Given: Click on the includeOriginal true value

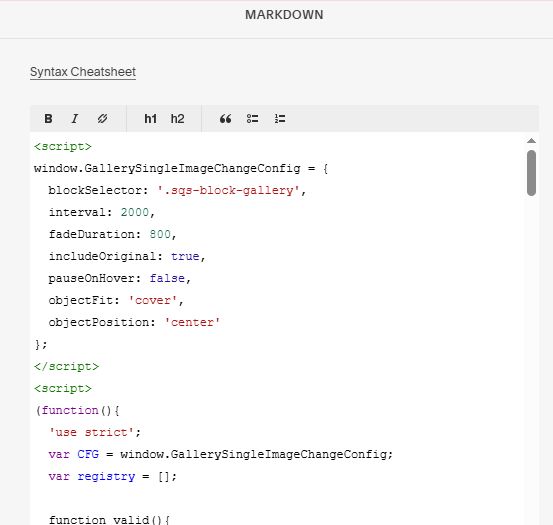Looking at the screenshot, I should (x=185, y=256).
